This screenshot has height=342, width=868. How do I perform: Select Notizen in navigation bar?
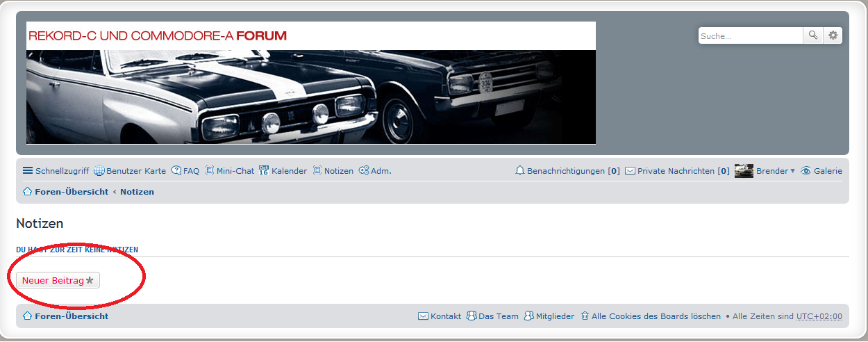333,171
